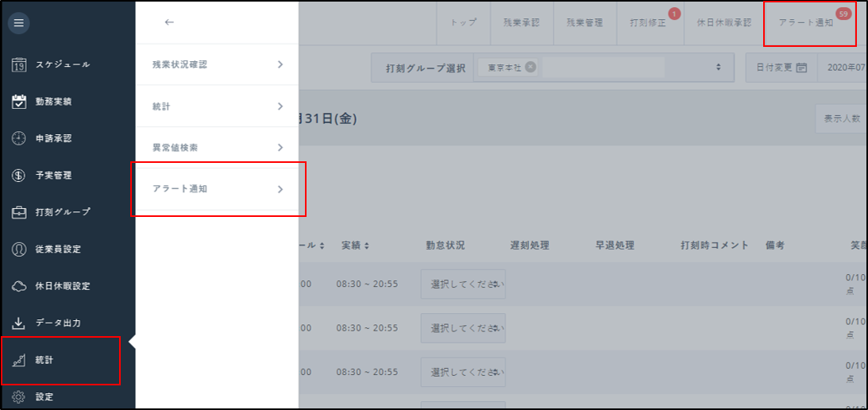
Task: Select 勤務実績 checklist calendar icon
Action: [20, 102]
